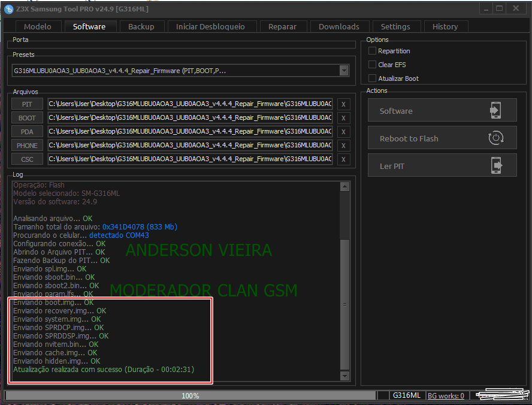Clear the CSC file path with its X
The width and height of the screenshot is (532, 405).
[343, 159]
